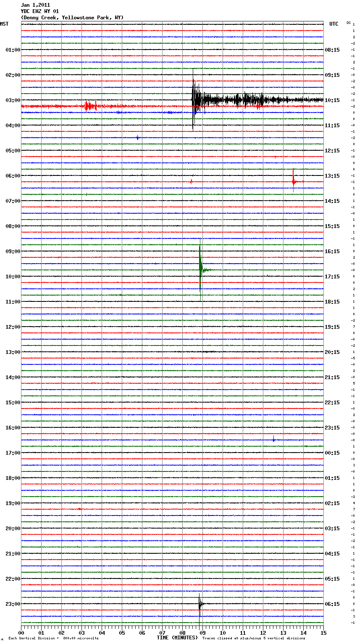Viewport: 357px width, 644px height.
Task: Click the '10:00' MST hour label
Action: pyautogui.click(x=13, y=277)
